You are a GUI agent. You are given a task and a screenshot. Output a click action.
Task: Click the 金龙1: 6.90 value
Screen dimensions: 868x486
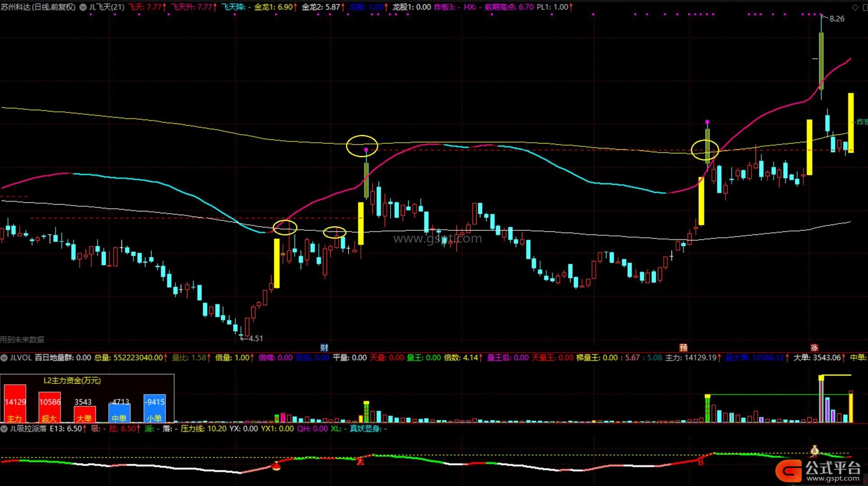tap(276, 7)
